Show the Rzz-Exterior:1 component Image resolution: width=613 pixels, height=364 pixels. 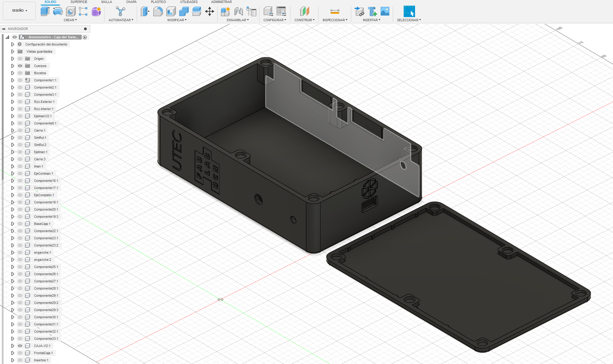click(x=20, y=102)
